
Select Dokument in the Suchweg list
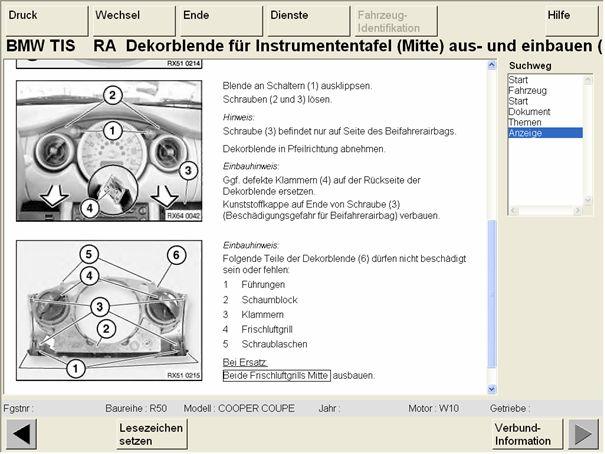[529, 111]
